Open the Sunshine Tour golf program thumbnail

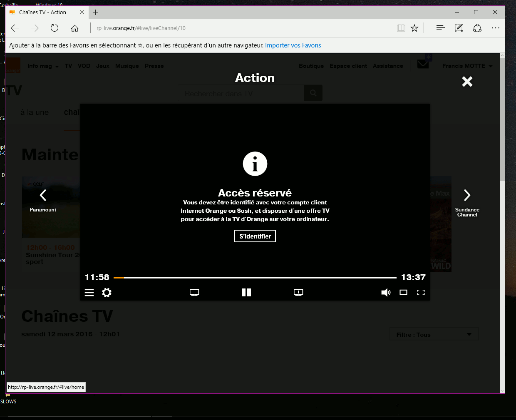tap(51, 207)
